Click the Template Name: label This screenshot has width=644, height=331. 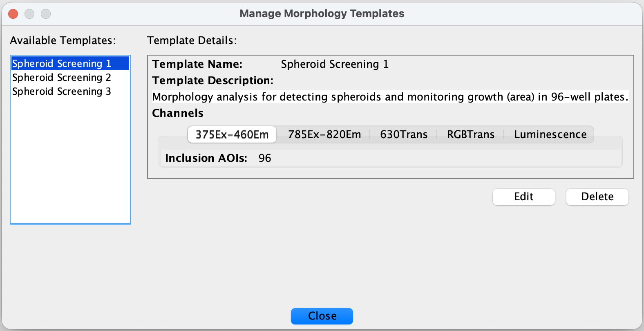(x=197, y=64)
